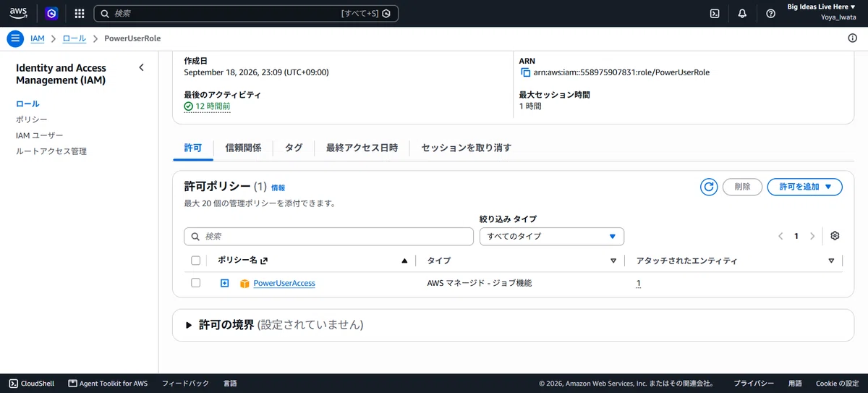This screenshot has width=868, height=393.
Task: Click the attached entities count 1 link
Action: (639, 284)
